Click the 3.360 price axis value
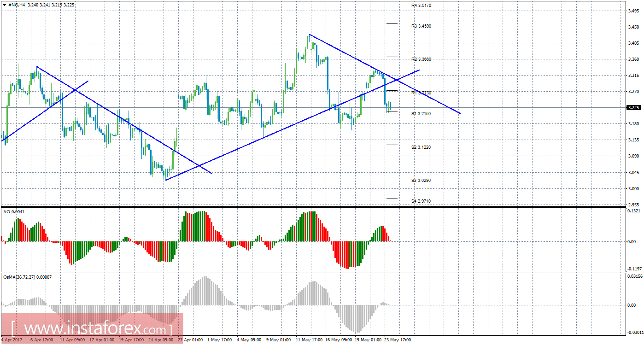The width and height of the screenshot is (644, 345). (x=633, y=59)
